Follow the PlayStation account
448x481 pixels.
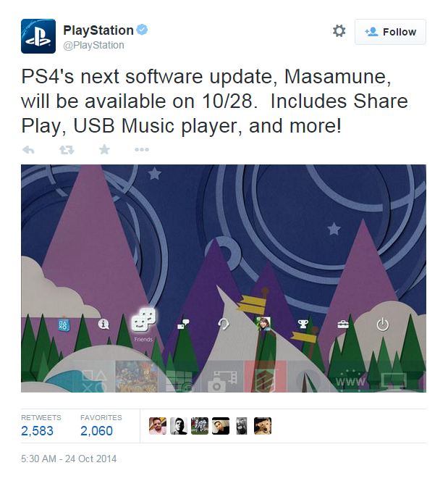(390, 32)
